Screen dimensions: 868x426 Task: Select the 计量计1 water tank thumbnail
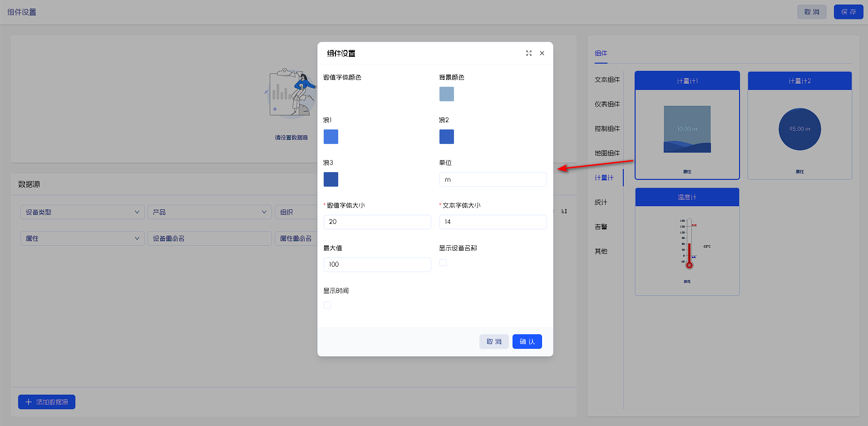click(x=687, y=129)
